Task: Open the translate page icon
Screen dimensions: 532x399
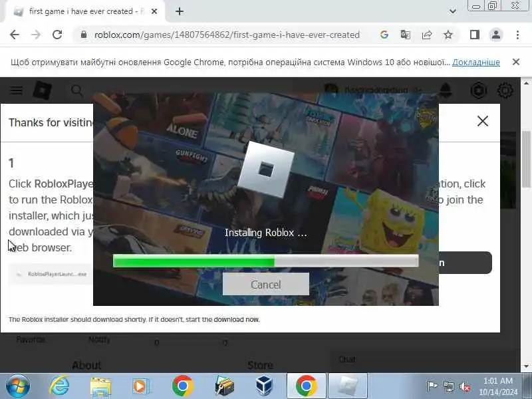Action: (x=406, y=35)
